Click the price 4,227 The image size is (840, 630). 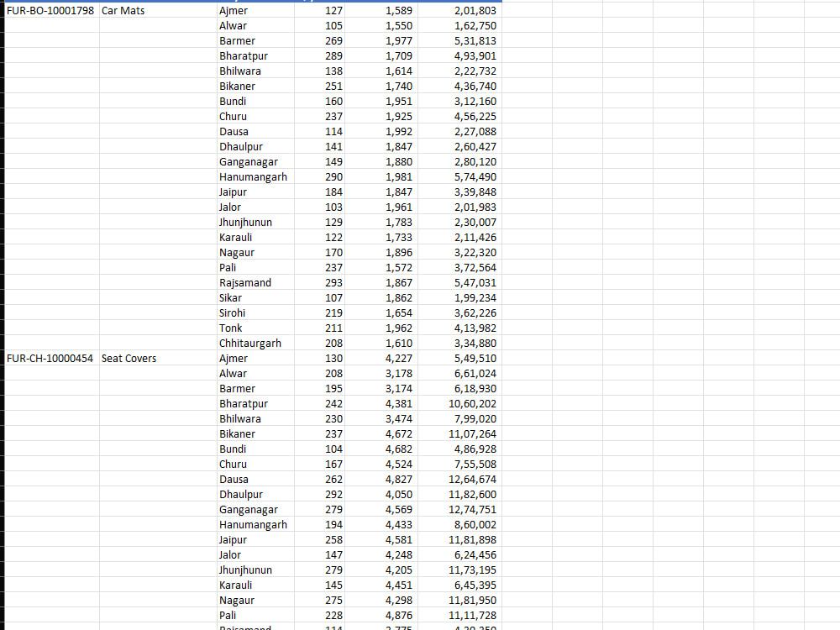[382, 359]
